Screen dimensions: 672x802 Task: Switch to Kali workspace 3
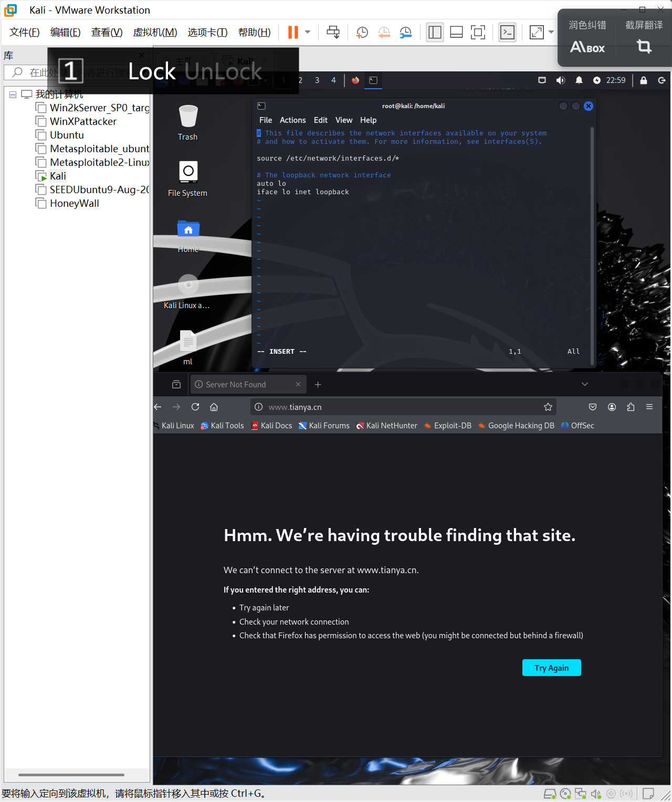[x=317, y=80]
